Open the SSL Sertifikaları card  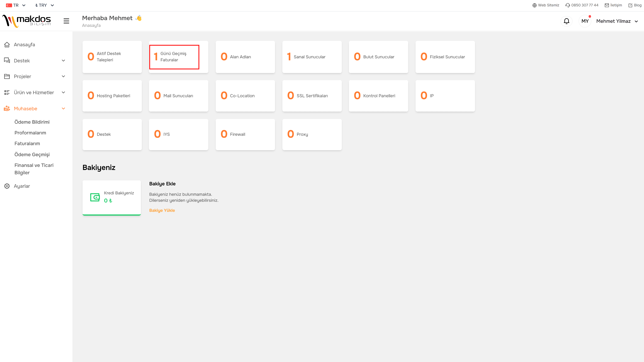tap(312, 96)
